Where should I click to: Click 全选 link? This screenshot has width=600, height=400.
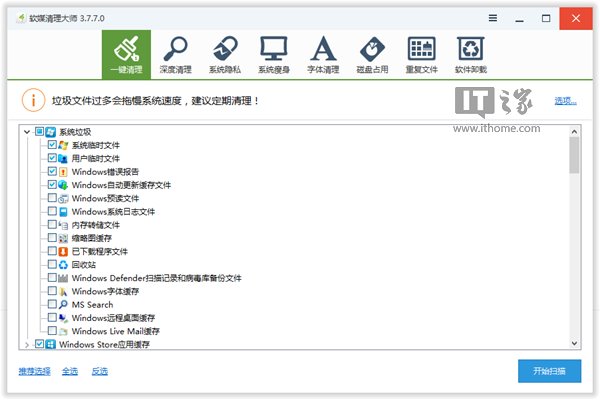coord(70,371)
